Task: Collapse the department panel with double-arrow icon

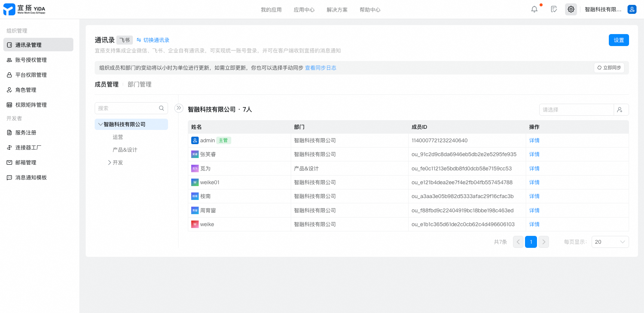Action: 179,108
